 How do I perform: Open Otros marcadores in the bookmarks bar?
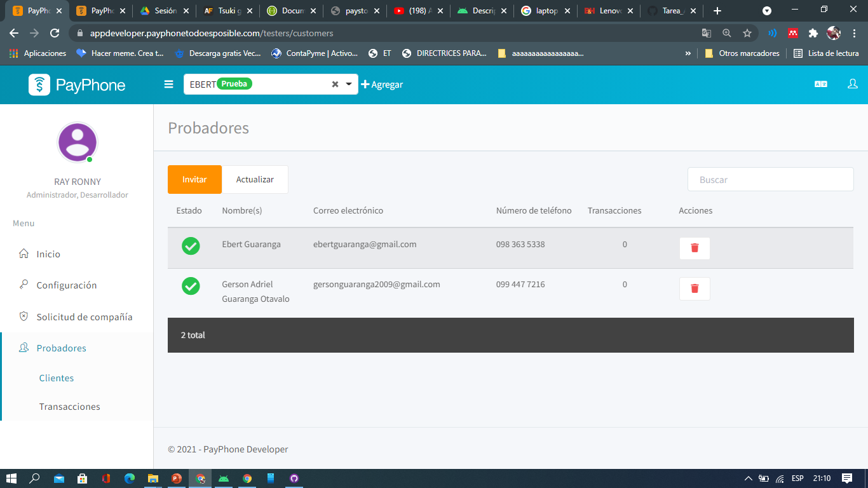747,53
